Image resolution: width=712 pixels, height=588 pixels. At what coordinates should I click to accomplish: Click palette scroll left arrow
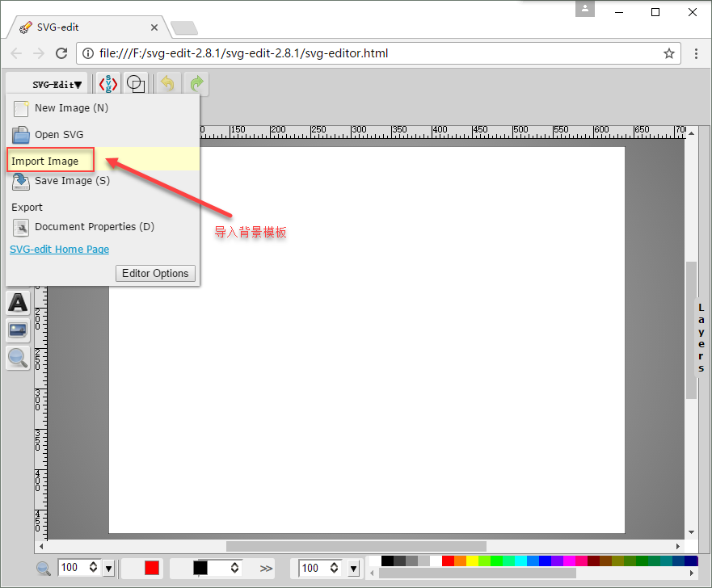click(372, 573)
